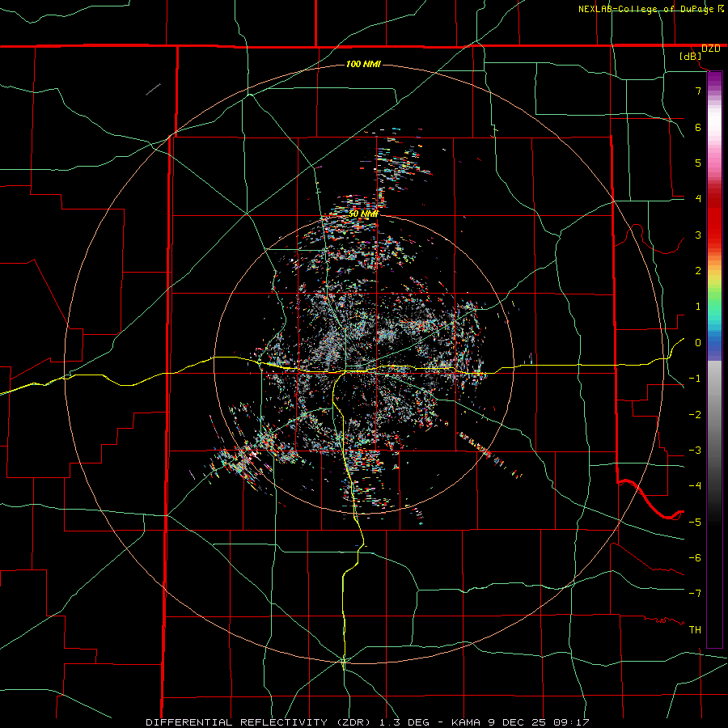728x728 pixels.
Task: Click the -7 value on the color scale
Action: (695, 594)
